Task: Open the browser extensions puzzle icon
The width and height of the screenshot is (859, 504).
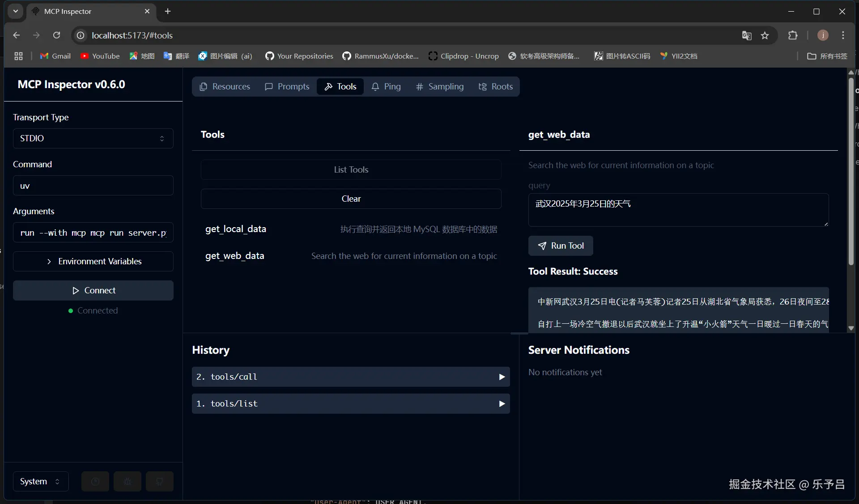Action: (x=793, y=35)
